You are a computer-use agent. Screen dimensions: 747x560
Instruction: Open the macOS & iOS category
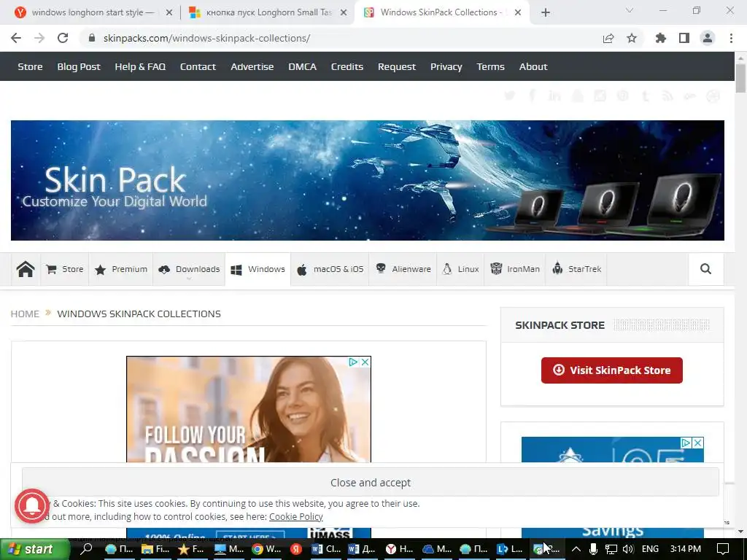click(330, 269)
